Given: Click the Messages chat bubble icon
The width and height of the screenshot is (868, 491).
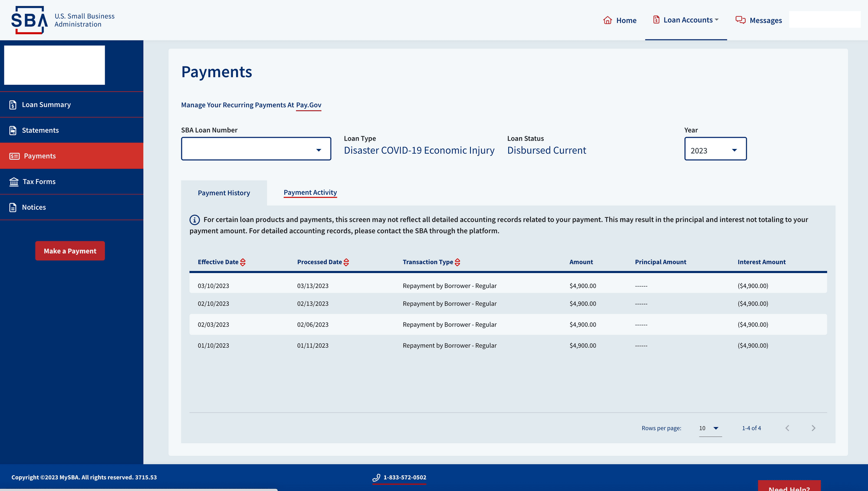Looking at the screenshot, I should 740,20.
